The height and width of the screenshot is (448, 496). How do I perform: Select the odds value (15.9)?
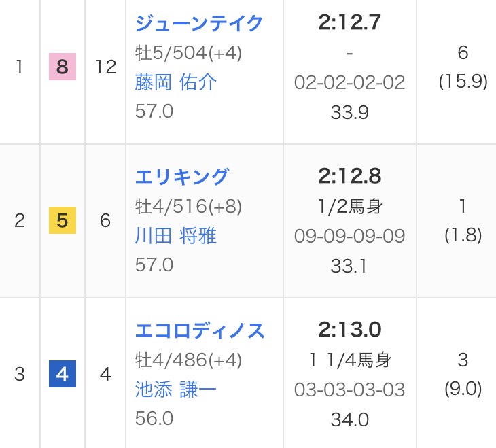coord(463,82)
